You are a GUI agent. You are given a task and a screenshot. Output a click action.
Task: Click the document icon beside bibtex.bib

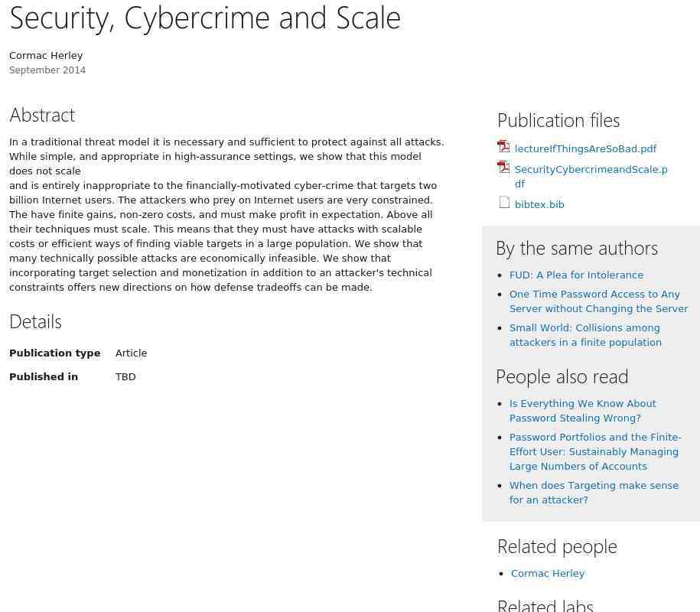click(504, 203)
